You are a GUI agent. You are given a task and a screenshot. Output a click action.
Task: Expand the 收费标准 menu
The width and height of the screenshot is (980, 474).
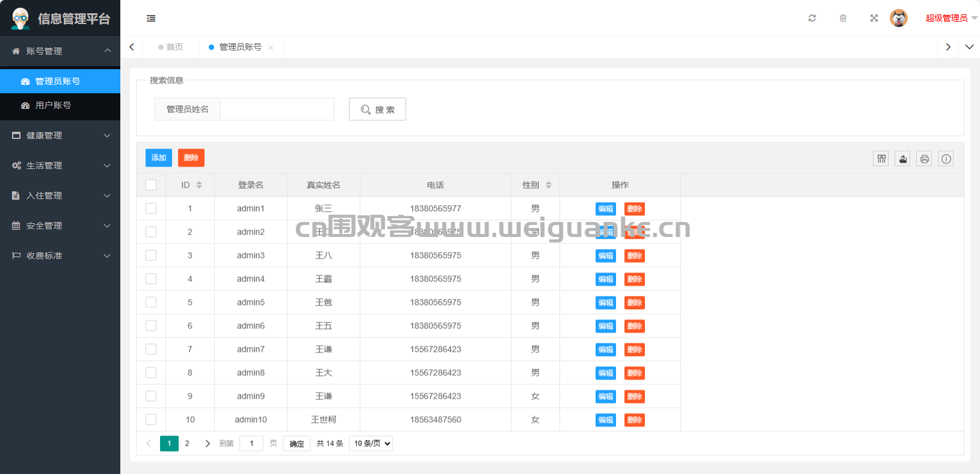60,256
